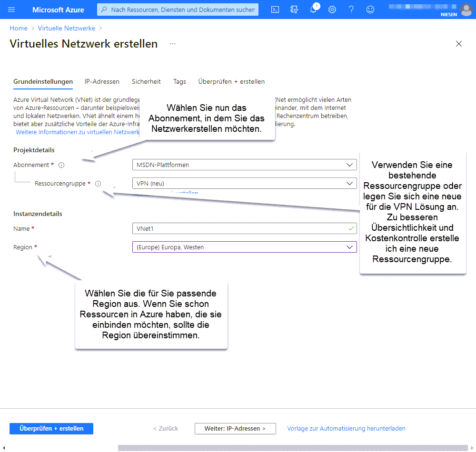
Task: Open the user account avatar
Action: 466,10
